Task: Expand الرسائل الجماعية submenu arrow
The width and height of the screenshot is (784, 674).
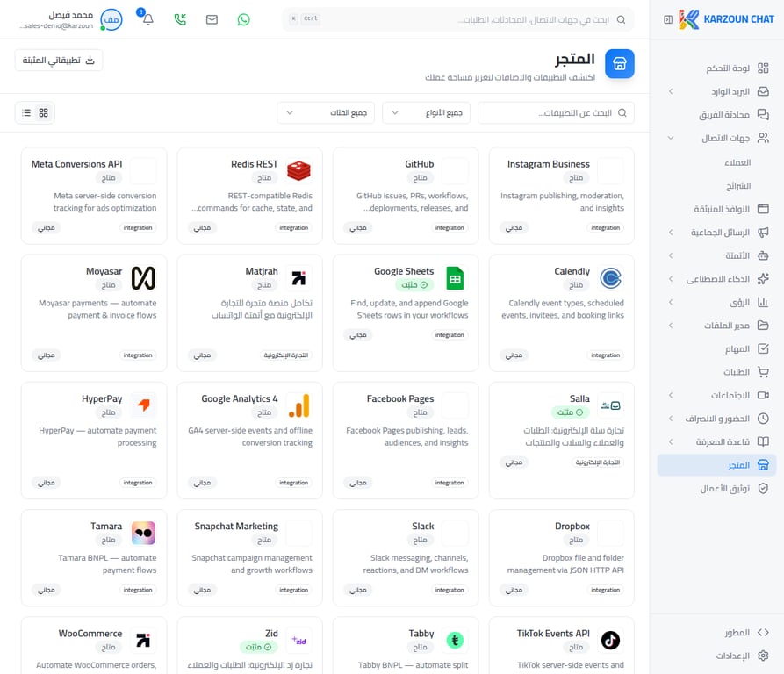Action: tap(671, 233)
